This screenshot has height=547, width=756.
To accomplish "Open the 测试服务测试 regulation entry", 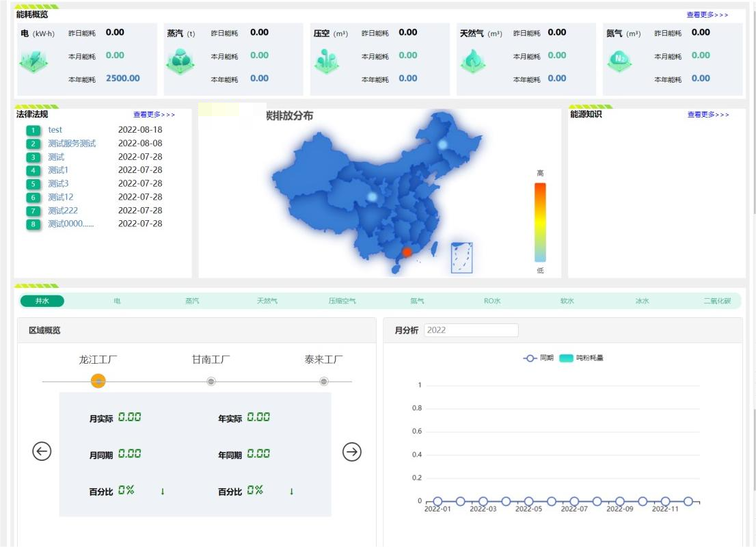I will pos(72,144).
